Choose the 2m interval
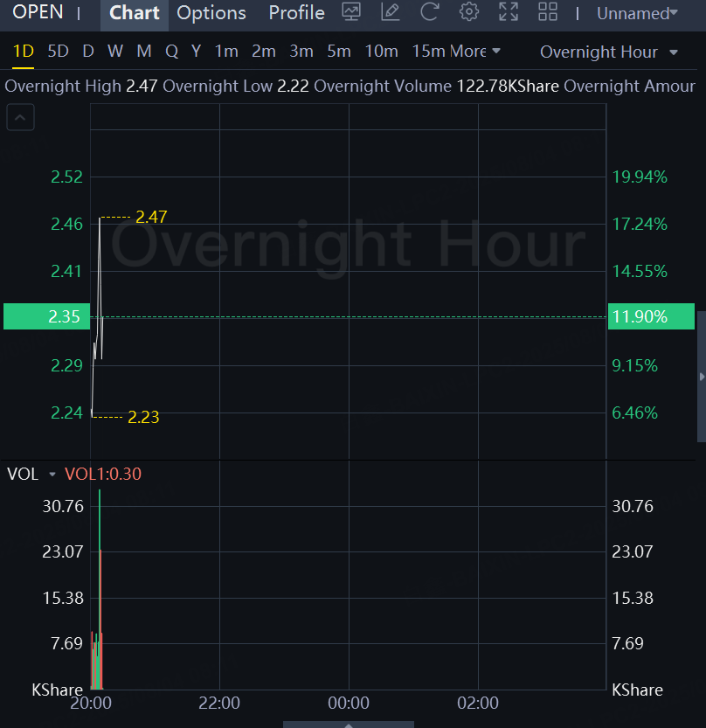 264,51
